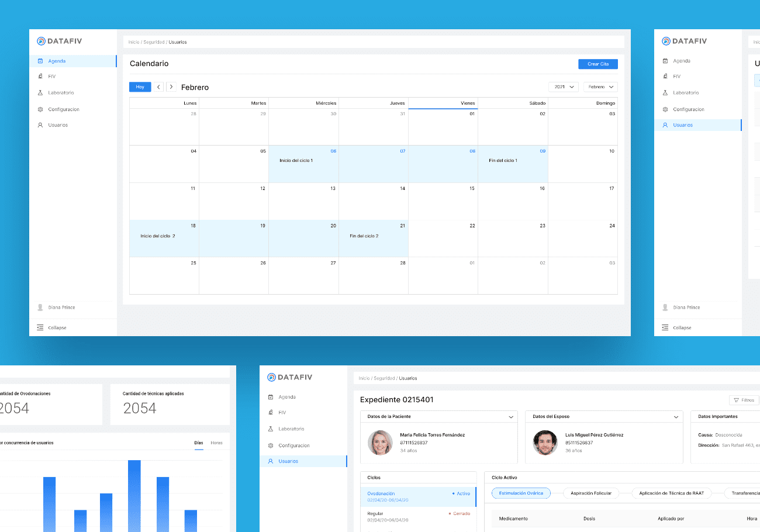Go to the previous month with the left arrow
Viewport: 760px width, 532px height.
[x=159, y=87]
